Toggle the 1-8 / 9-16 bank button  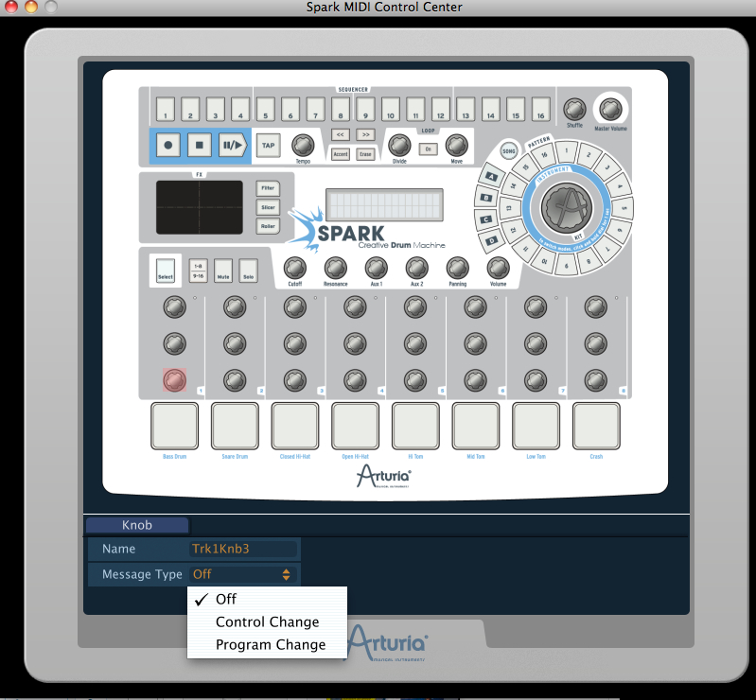pyautogui.click(x=198, y=271)
